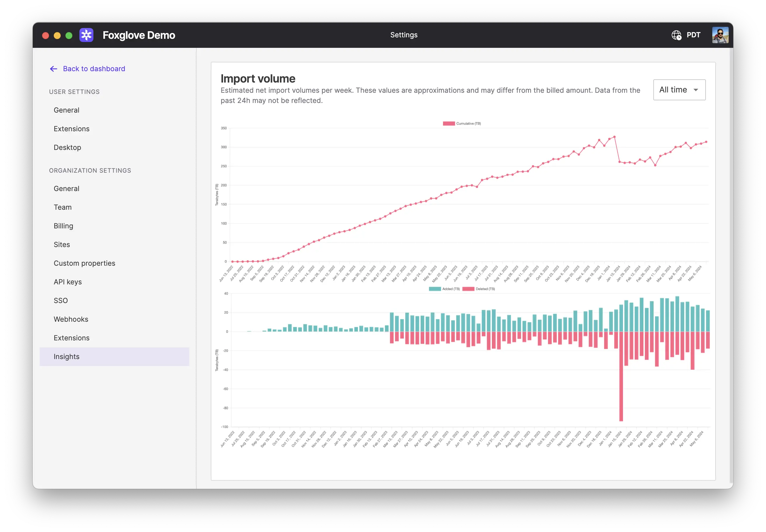766x532 pixels.
Task: Click the last cumulative chart point
Action: (x=706, y=142)
